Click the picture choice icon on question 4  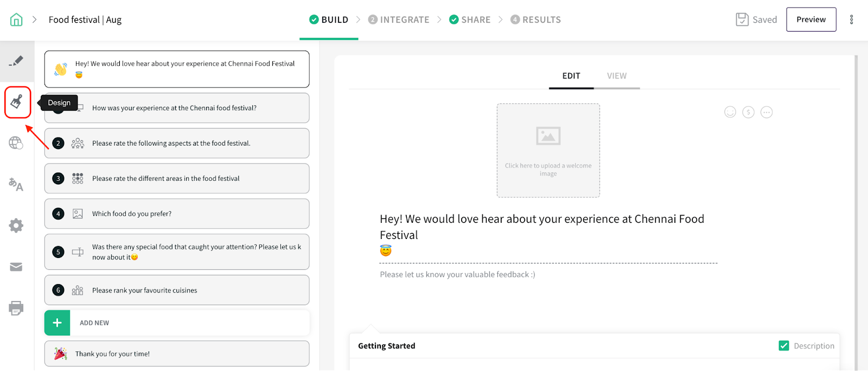coord(78,214)
